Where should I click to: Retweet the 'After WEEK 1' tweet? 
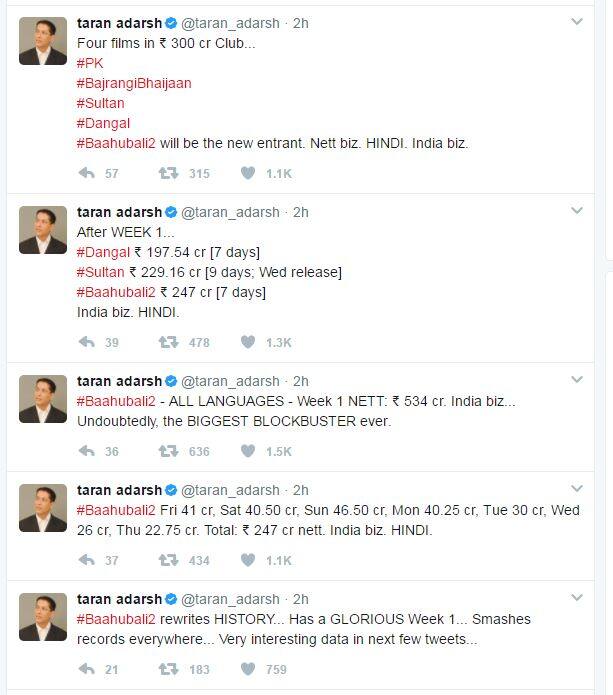click(x=169, y=342)
